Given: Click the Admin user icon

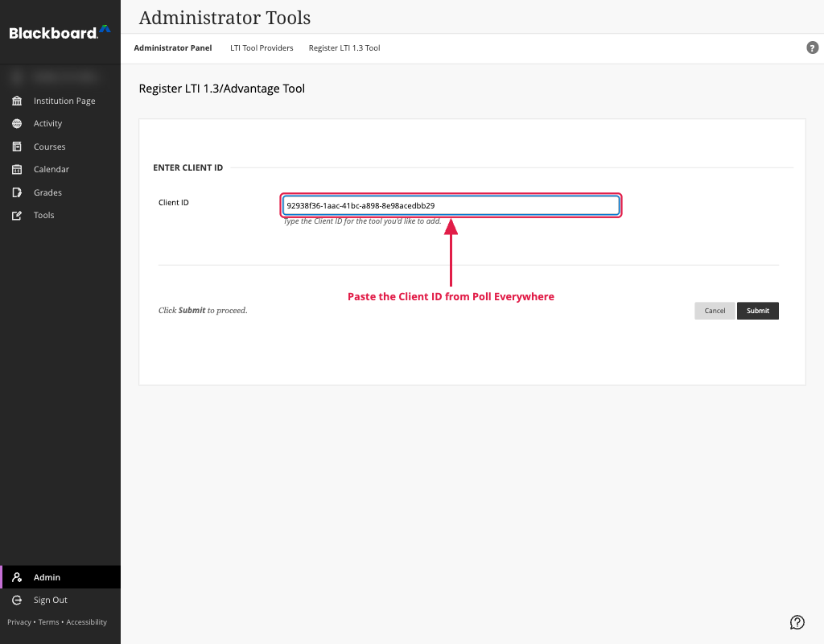Looking at the screenshot, I should pyautogui.click(x=17, y=577).
